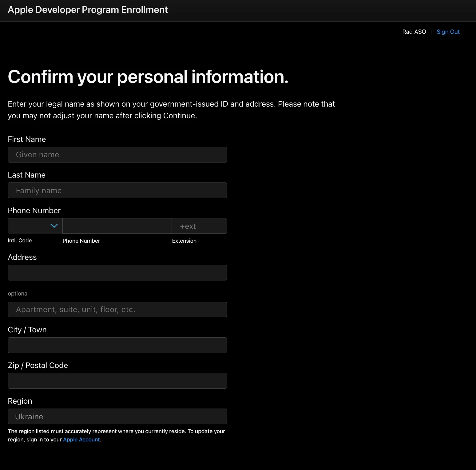The width and height of the screenshot is (476, 470).
Task: Click the Last Name 'Family name' field
Action: click(117, 190)
